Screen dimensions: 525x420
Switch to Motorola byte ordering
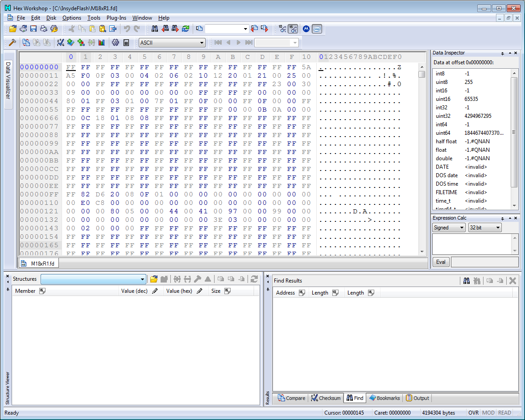pos(306,29)
